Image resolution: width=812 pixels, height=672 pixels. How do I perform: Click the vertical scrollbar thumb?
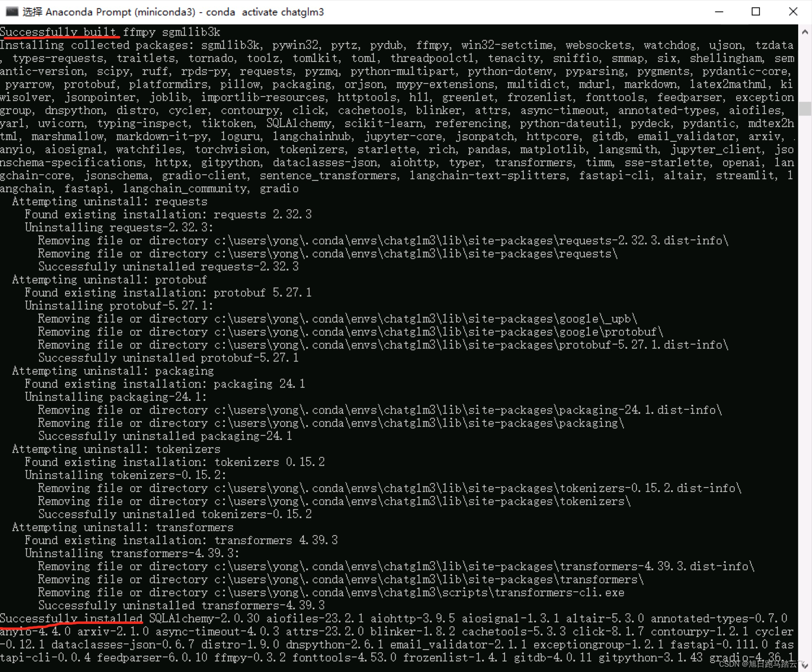pyautogui.click(x=805, y=108)
